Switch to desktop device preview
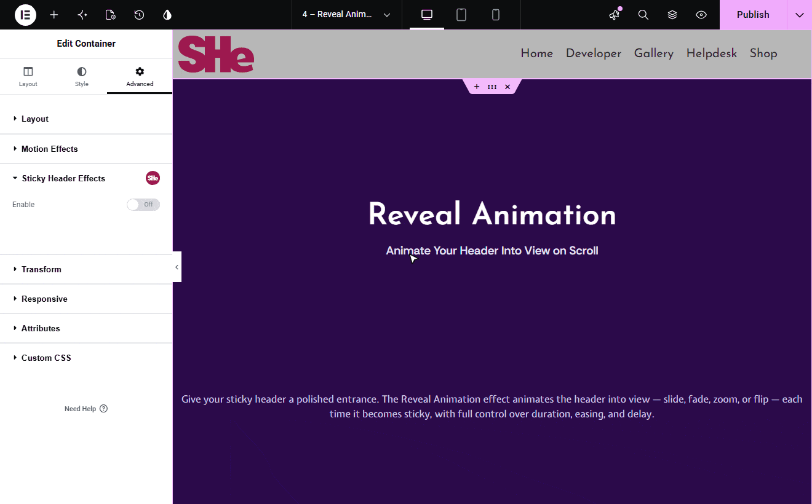The image size is (812, 504). tap(427, 15)
